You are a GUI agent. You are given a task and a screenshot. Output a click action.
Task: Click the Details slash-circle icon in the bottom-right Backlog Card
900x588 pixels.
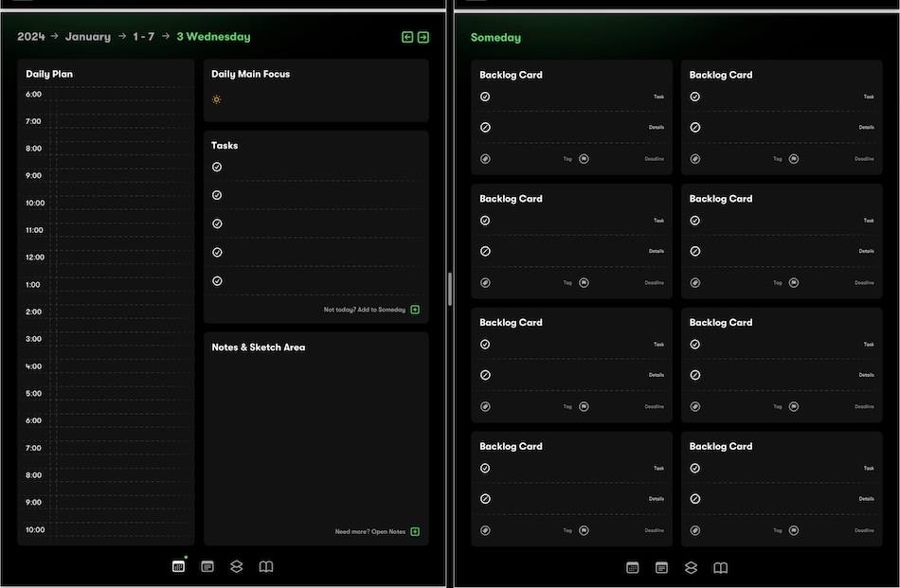click(694, 499)
